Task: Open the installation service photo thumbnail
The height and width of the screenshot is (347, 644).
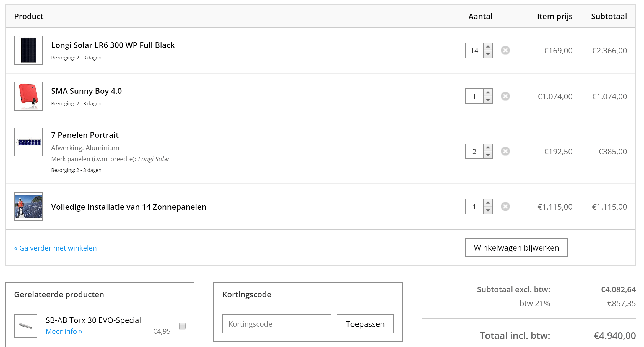Action: 28,207
